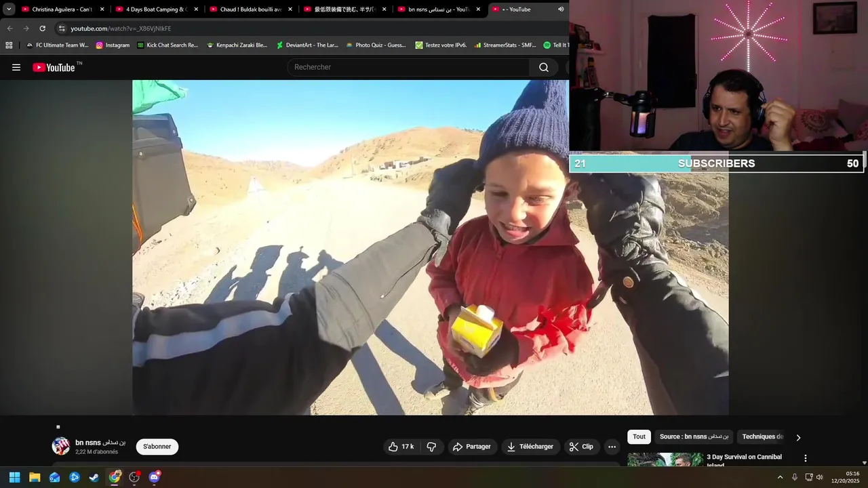Switch to the 4 Days Boat Camping tab

coord(156,9)
